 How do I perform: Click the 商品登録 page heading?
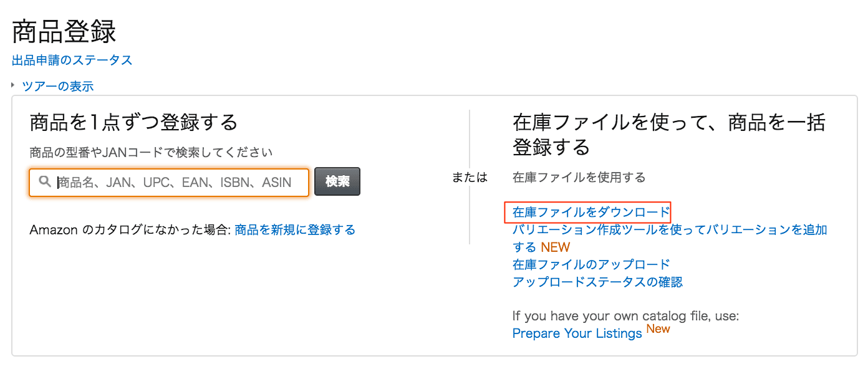click(64, 32)
